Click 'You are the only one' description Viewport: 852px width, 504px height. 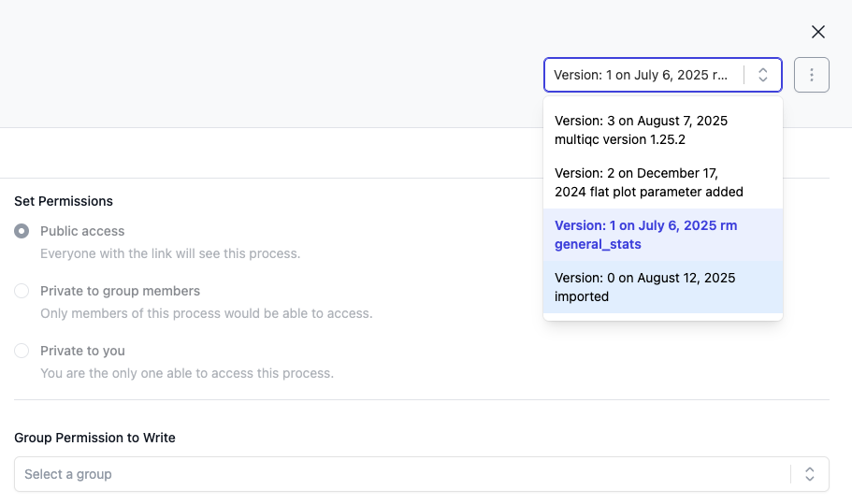[186, 373]
